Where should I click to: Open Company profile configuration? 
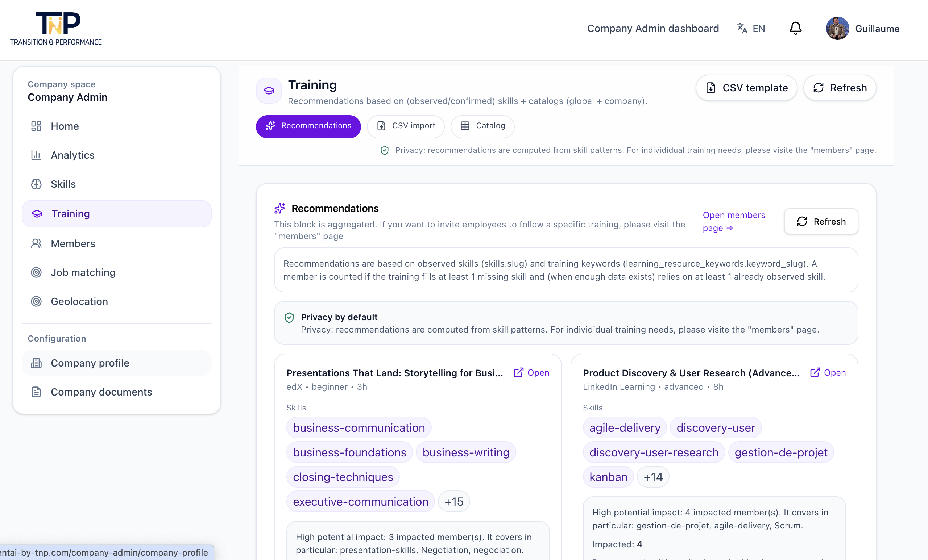(x=90, y=363)
